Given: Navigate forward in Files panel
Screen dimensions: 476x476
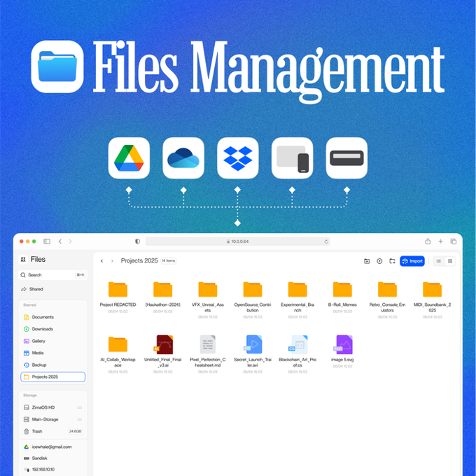Looking at the screenshot, I should tap(112, 261).
